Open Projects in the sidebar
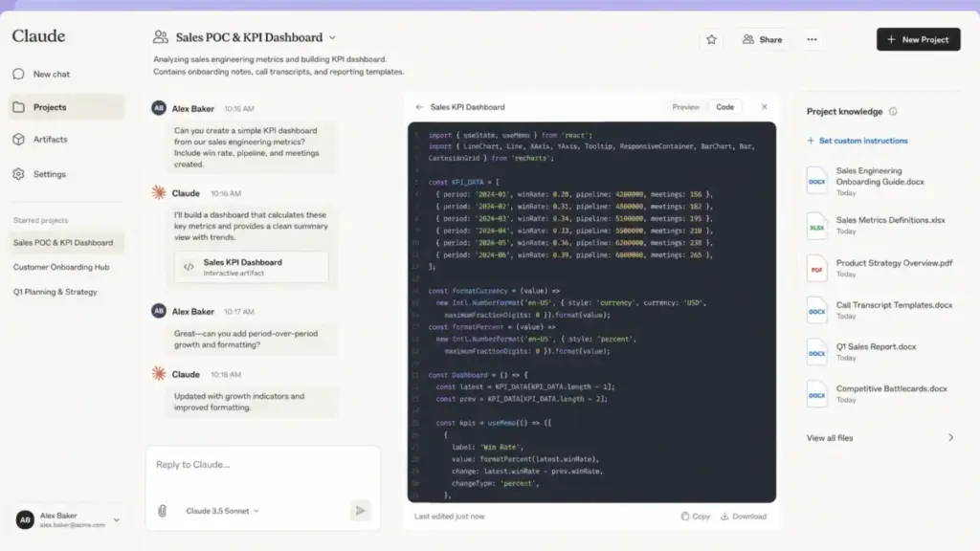The height and width of the screenshot is (551, 980). [66, 107]
